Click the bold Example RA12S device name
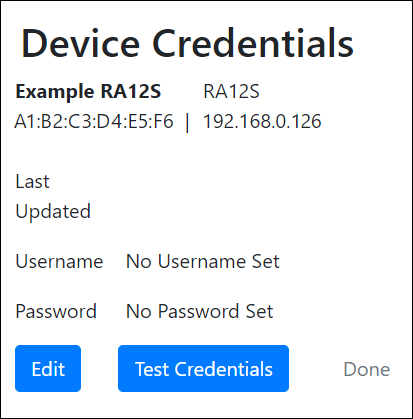The image size is (413, 419). [88, 92]
